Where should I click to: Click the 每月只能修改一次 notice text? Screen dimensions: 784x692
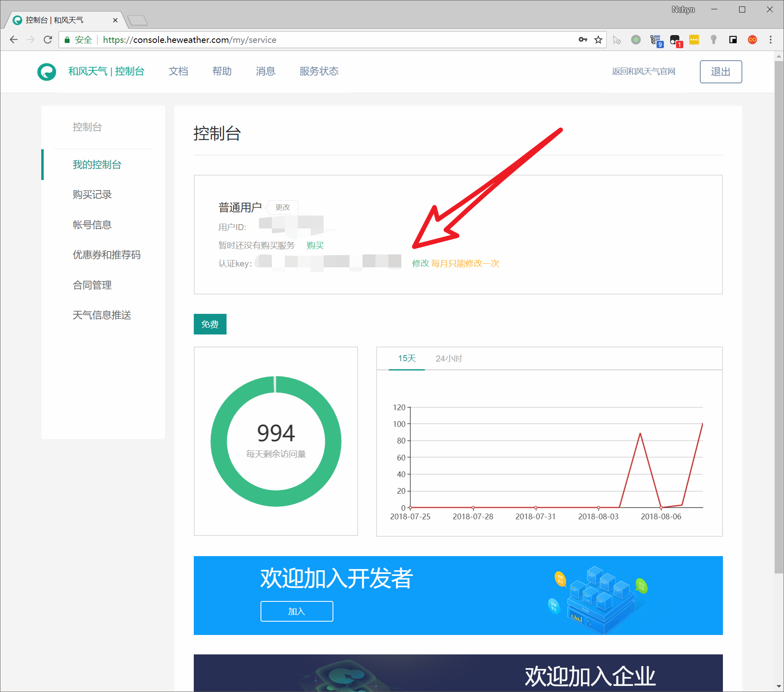tap(465, 263)
